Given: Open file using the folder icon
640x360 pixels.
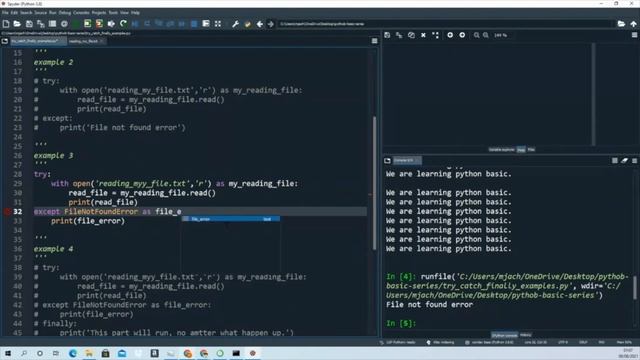Looking at the screenshot, I should coord(17,24).
